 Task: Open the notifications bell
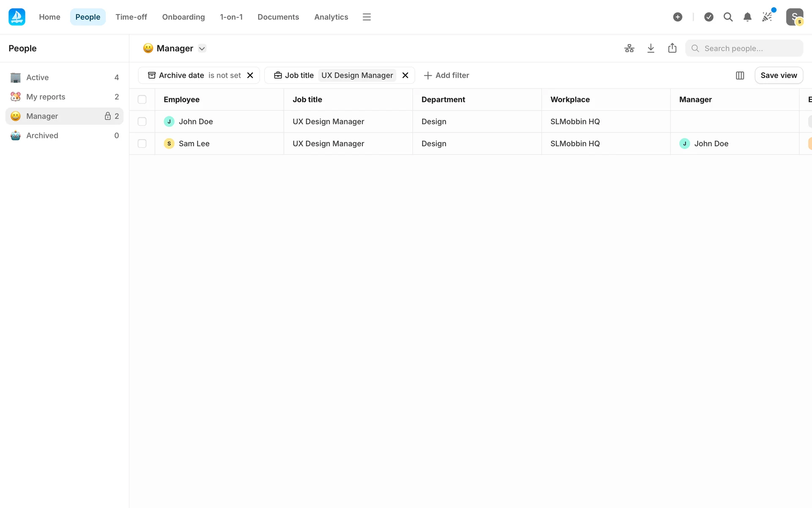(x=747, y=17)
